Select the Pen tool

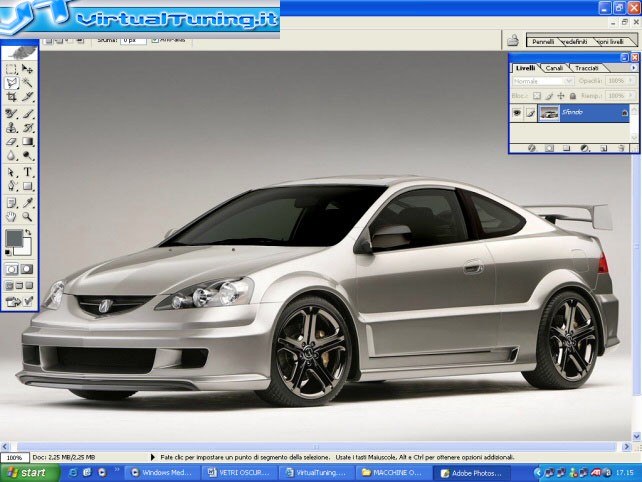pos(11,186)
